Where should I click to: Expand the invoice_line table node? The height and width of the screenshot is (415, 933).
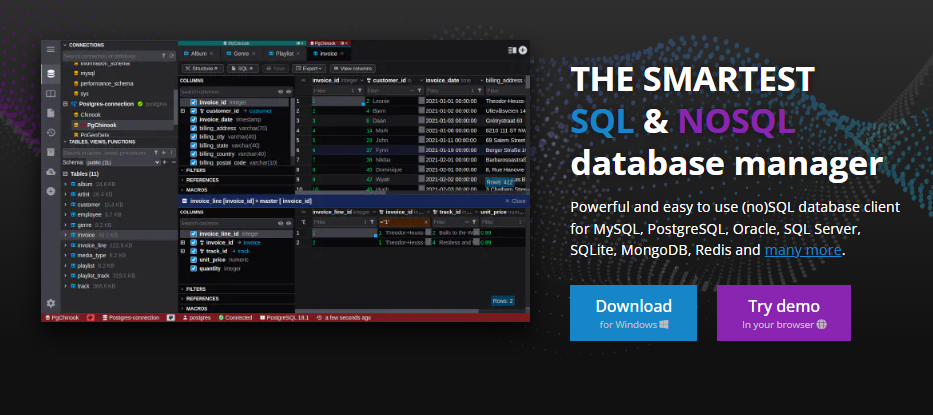[x=65, y=245]
